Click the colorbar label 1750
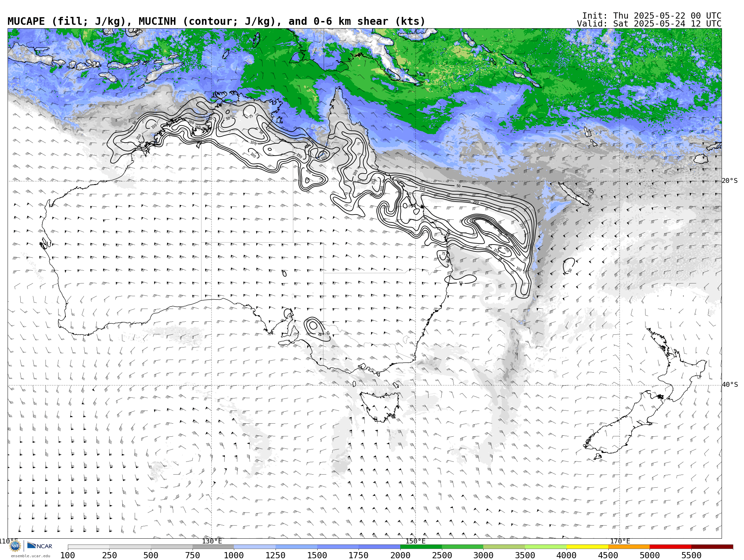This screenshot has width=744, height=560. (359, 555)
